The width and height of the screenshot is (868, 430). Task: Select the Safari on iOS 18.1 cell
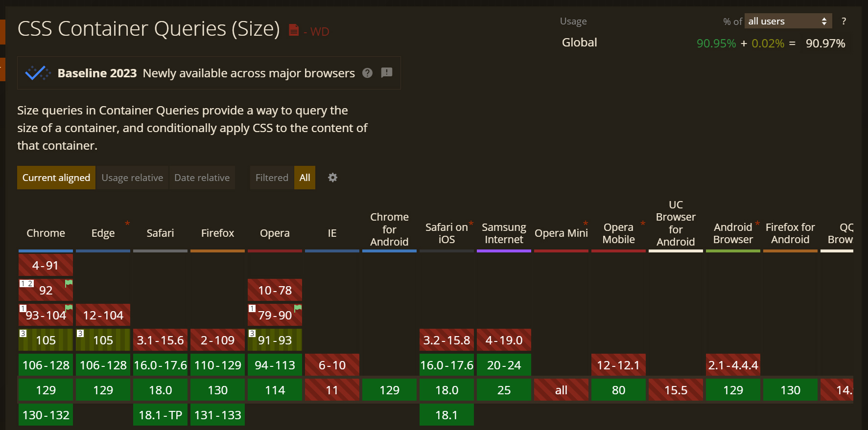(446, 415)
